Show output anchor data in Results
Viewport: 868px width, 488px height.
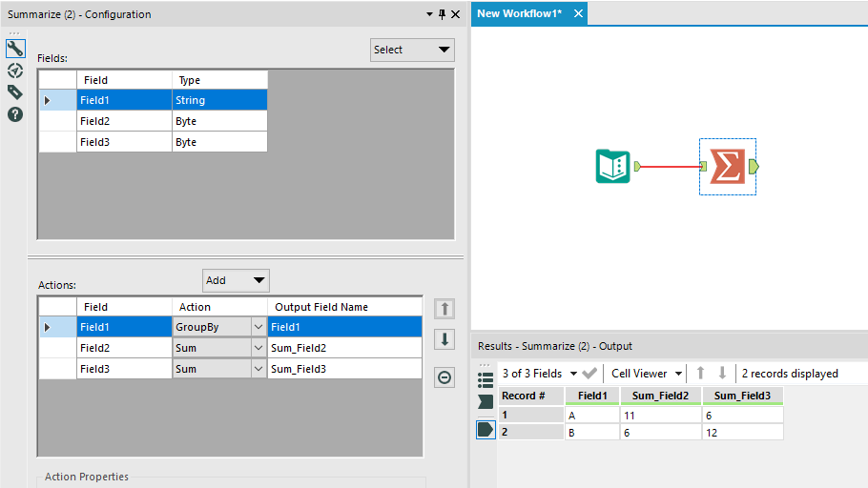coord(486,429)
